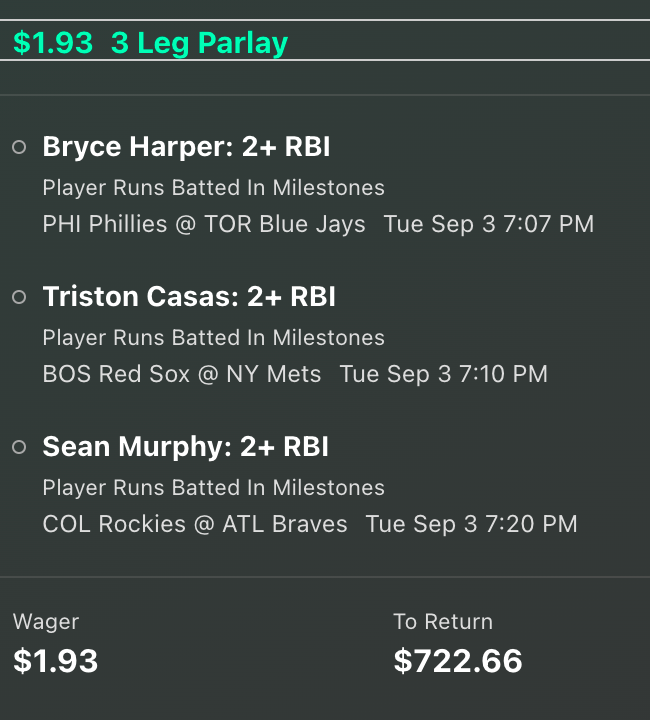Open Triston Casas: 2+ RBI leg
Screen dimensions: 650x720
pos(189,297)
